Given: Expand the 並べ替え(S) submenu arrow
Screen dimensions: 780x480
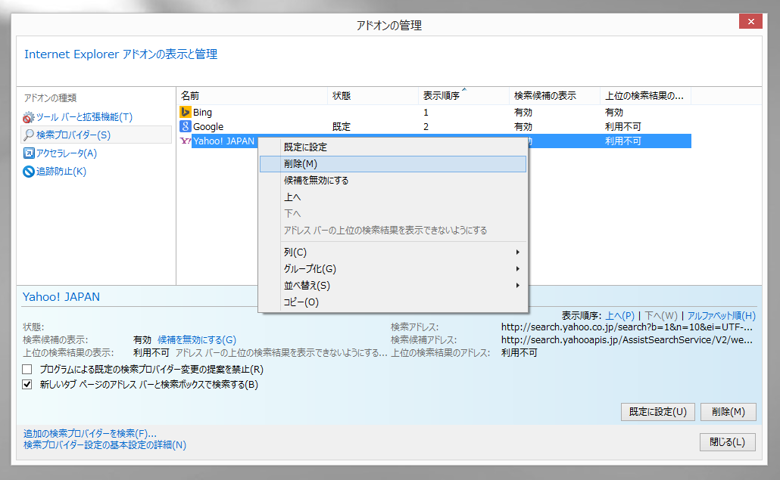Looking at the screenshot, I should click(517, 286).
